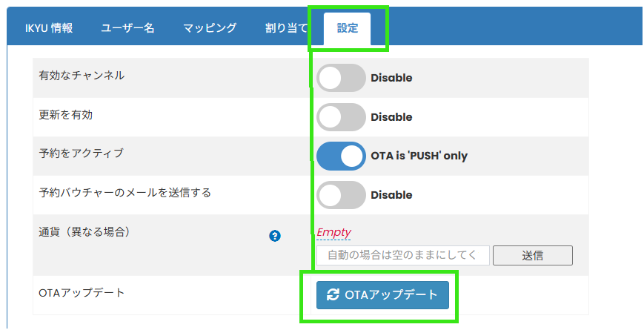
Task: Click the 通貨（異なる場合） label text
Action: [x=84, y=232]
